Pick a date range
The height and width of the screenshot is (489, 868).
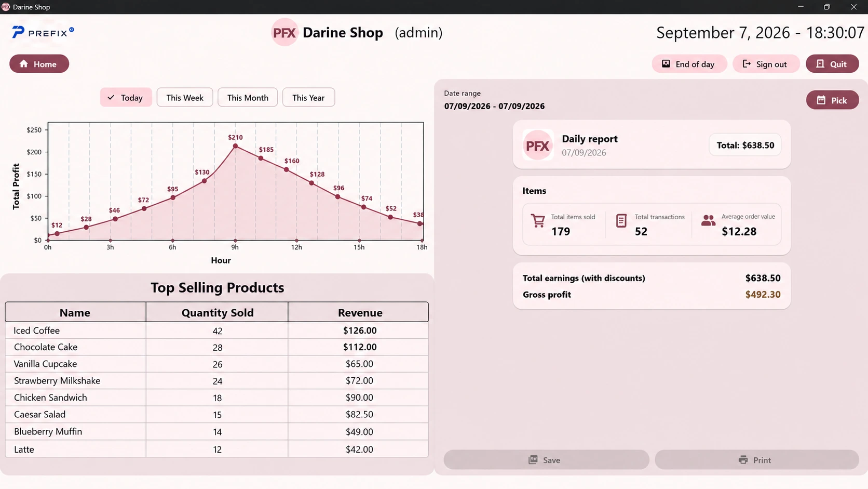click(832, 100)
